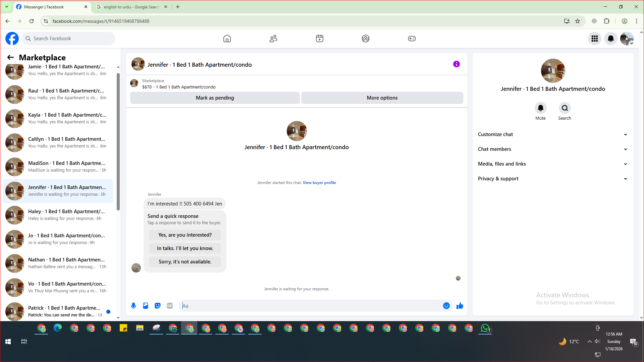
Task: Attach a photo using the image icon
Action: [x=146, y=306]
